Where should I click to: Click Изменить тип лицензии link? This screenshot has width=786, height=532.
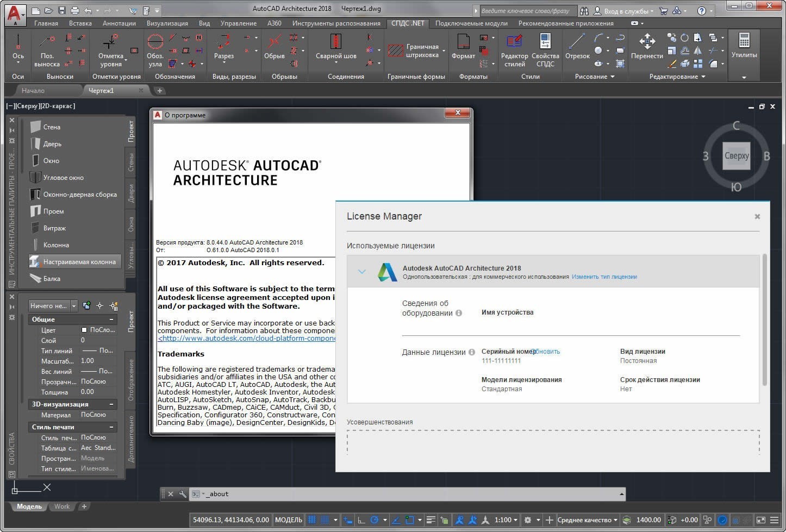[x=604, y=277]
